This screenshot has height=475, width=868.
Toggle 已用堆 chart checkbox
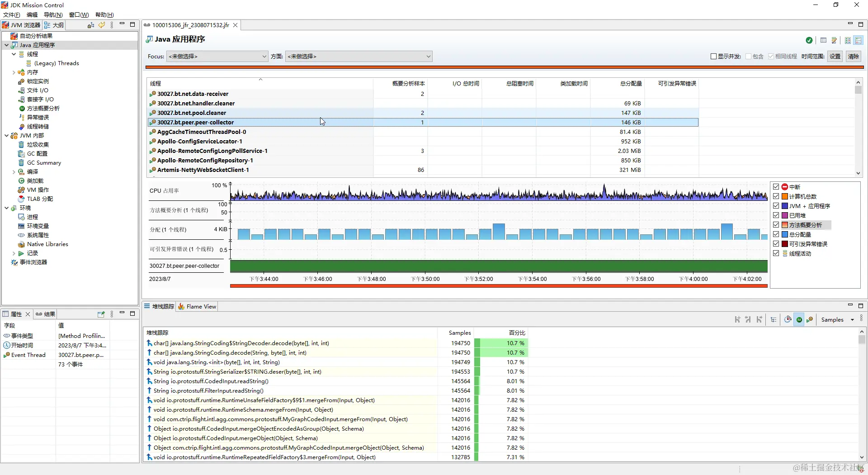tap(776, 215)
